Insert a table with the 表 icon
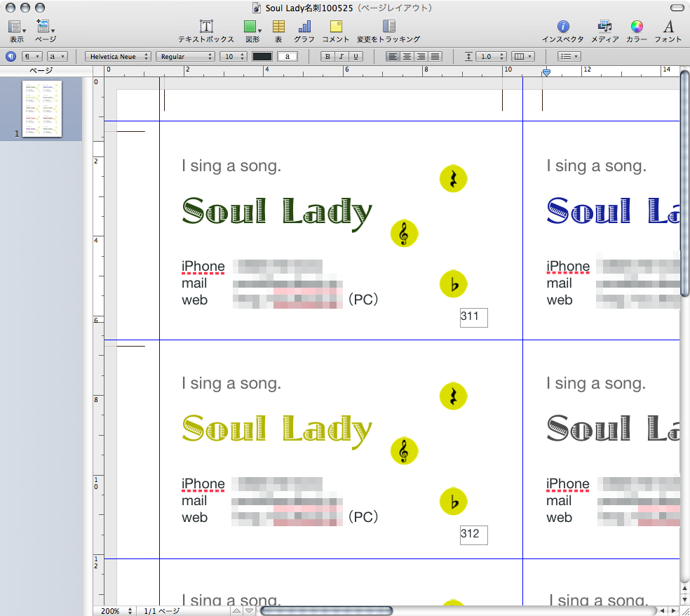Screen dimensions: 690x616 [278, 27]
